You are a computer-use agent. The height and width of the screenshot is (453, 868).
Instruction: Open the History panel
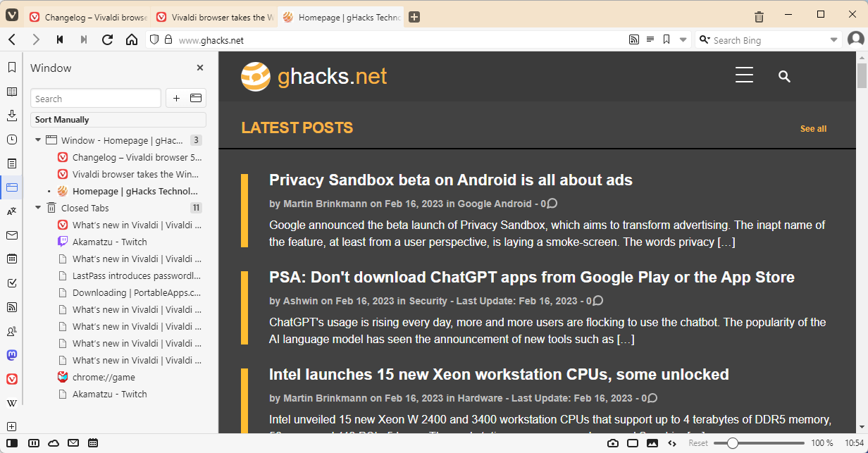coord(12,139)
